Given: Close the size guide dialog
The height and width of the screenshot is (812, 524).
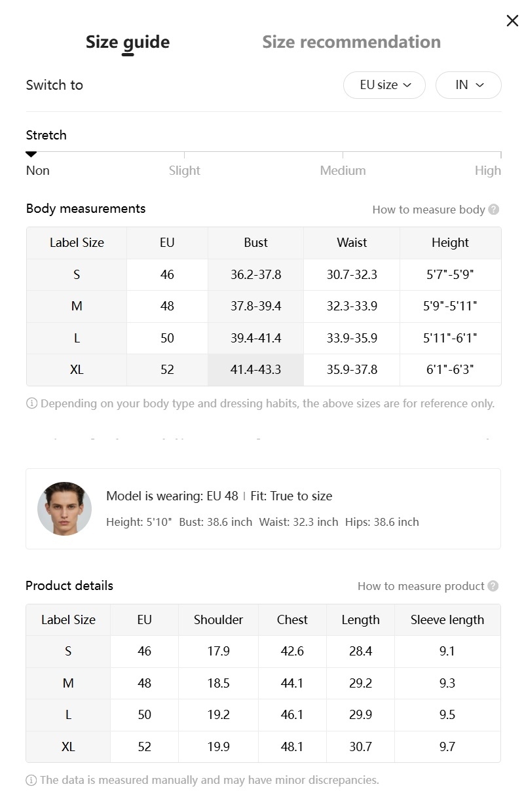Looking at the screenshot, I should (512, 21).
